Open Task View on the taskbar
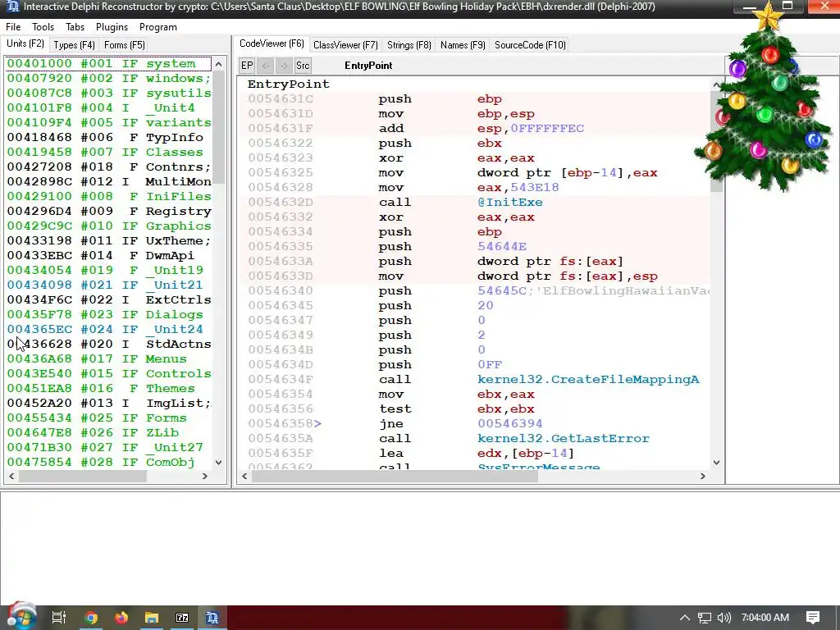This screenshot has height=630, width=840. click(59, 618)
